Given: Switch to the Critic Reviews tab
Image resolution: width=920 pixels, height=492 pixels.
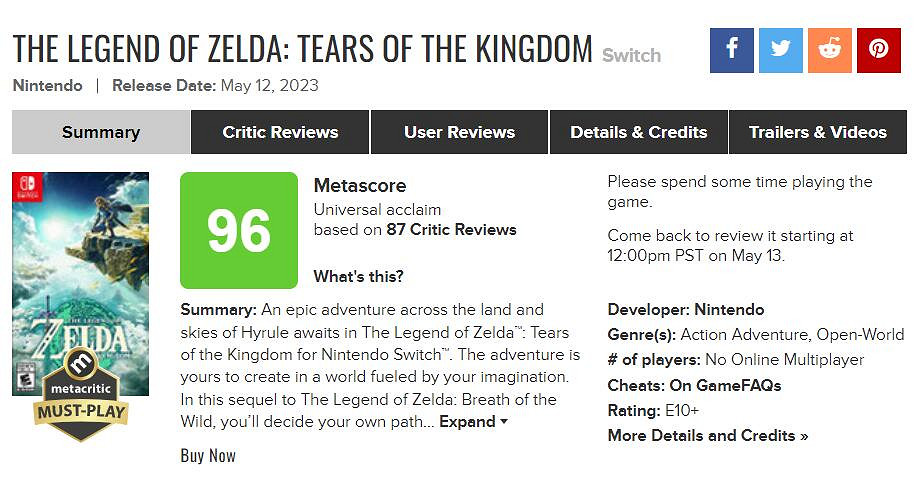Looking at the screenshot, I should [x=280, y=132].
